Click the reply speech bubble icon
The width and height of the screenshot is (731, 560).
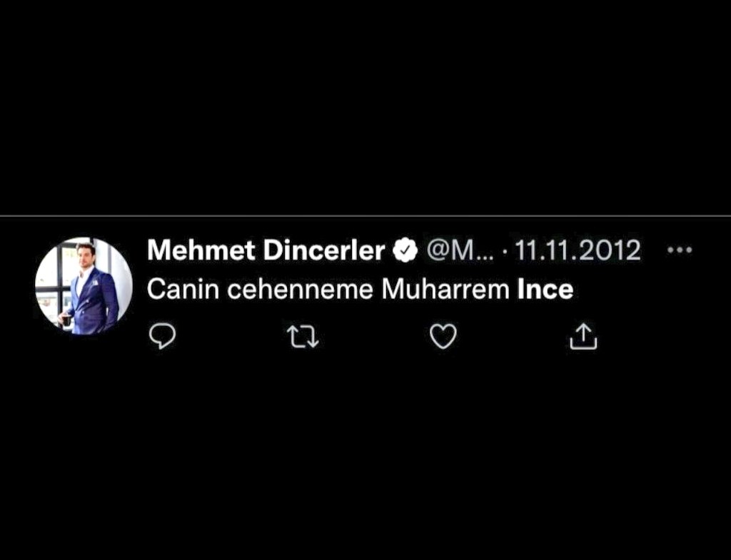click(x=162, y=337)
